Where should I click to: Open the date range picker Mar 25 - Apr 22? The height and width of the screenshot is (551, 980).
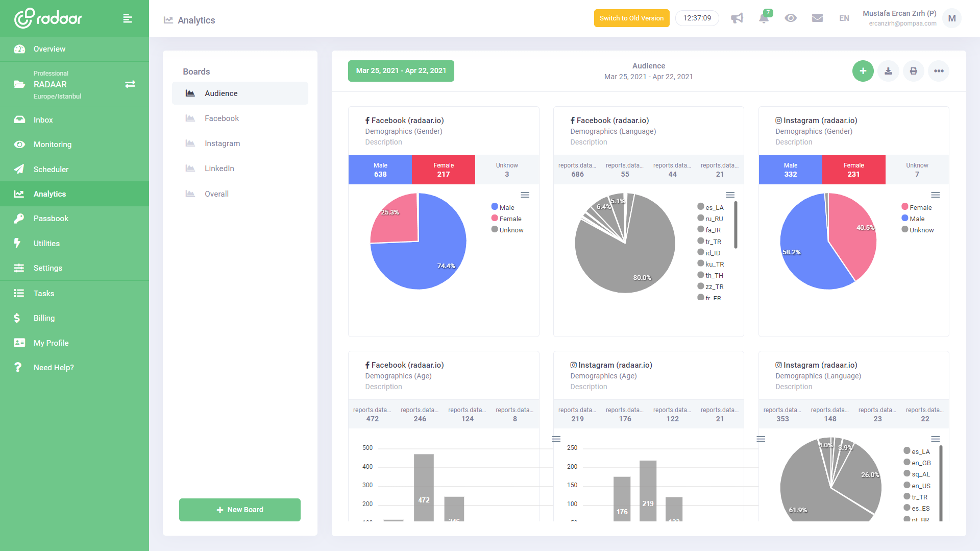pos(401,71)
